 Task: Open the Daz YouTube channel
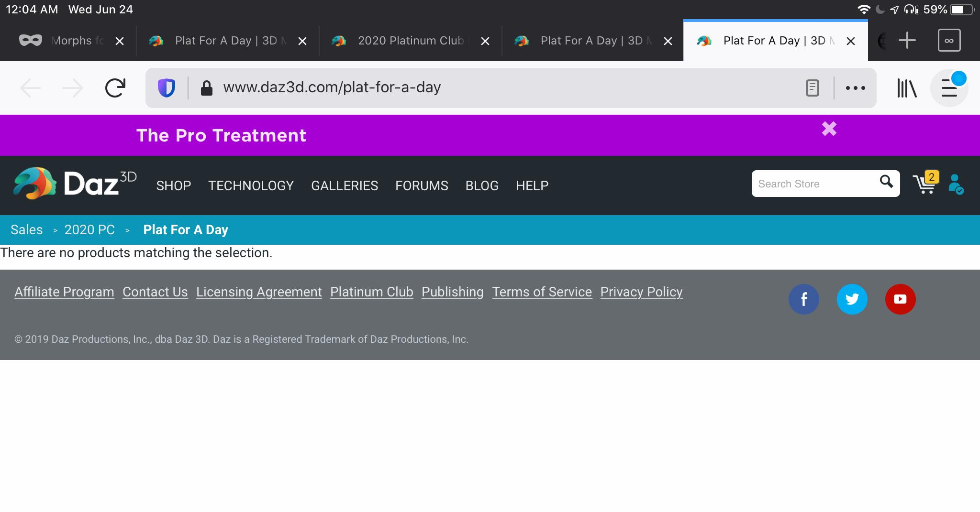900,299
